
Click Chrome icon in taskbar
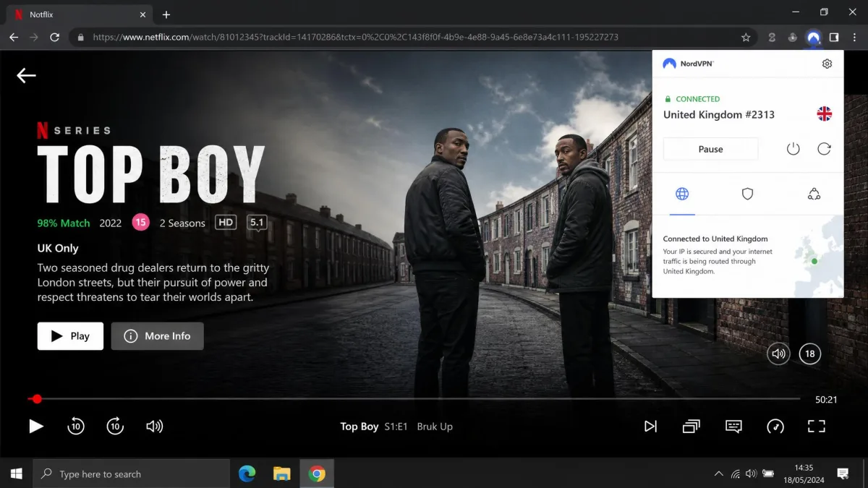point(317,474)
